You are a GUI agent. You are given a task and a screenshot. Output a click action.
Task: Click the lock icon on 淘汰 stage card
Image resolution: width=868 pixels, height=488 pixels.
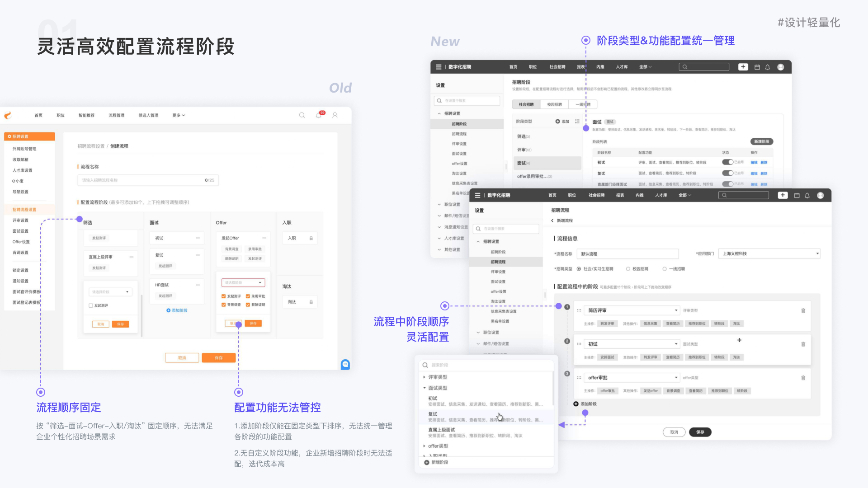tap(311, 302)
